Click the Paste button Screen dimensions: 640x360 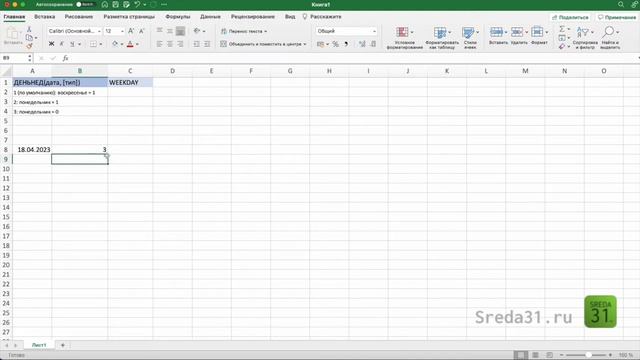[x=13, y=36]
